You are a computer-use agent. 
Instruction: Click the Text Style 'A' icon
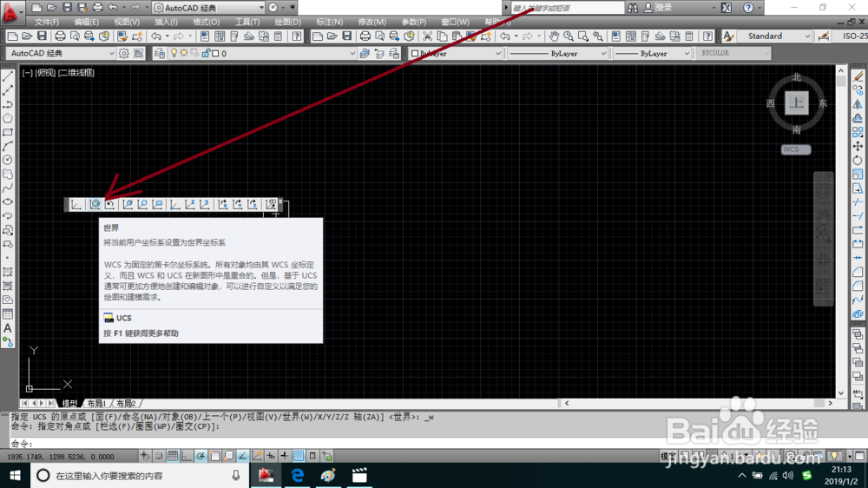[728, 36]
